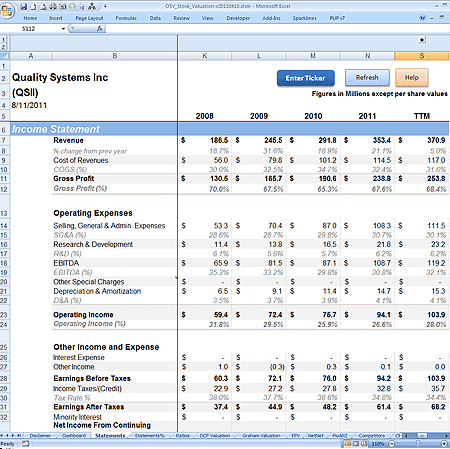Open the Add-Ins ribbon tab
This screenshot has width=450, height=449.
click(271, 18)
